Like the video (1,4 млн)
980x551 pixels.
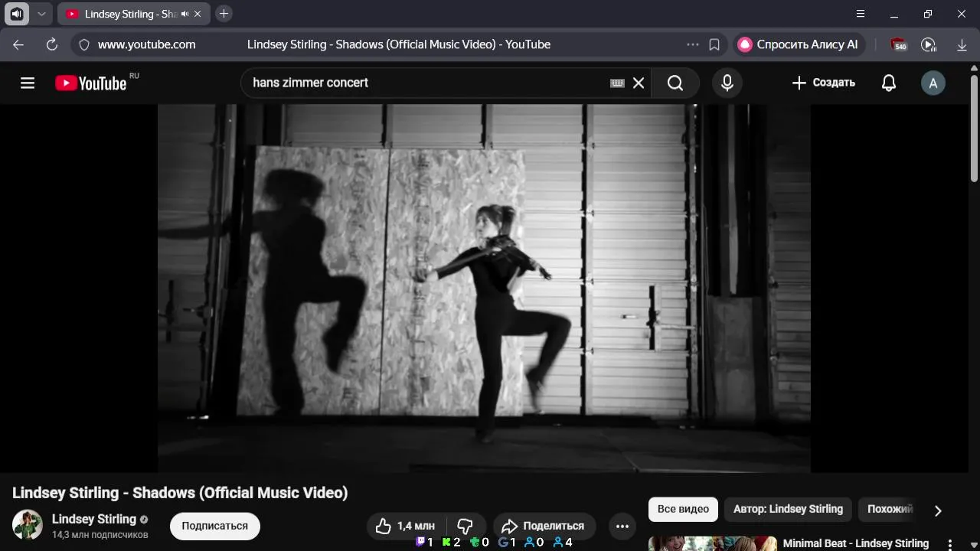point(406,526)
